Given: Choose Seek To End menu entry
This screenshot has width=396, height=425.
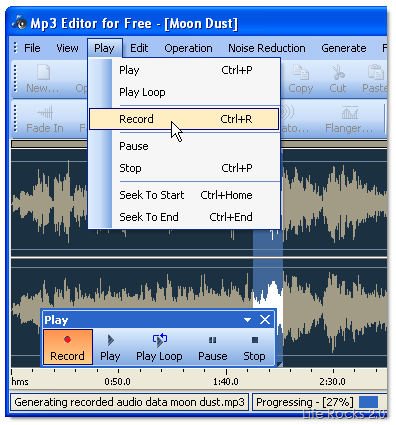Looking at the screenshot, I should pyautogui.click(x=184, y=217).
